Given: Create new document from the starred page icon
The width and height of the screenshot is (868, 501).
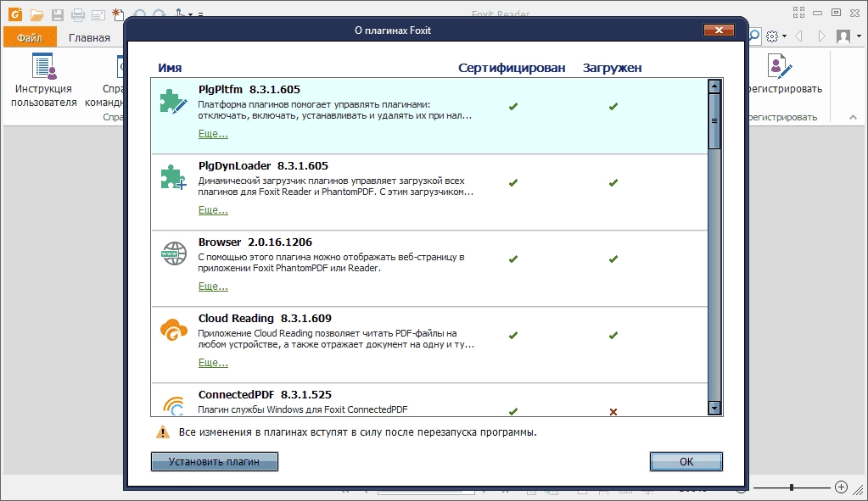Looking at the screenshot, I should (x=117, y=14).
